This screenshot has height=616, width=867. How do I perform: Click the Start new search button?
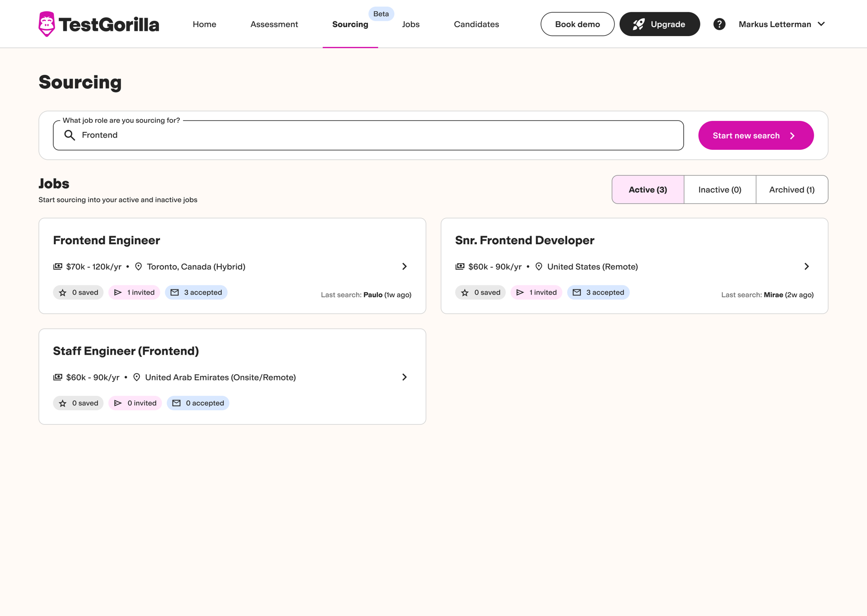point(755,135)
